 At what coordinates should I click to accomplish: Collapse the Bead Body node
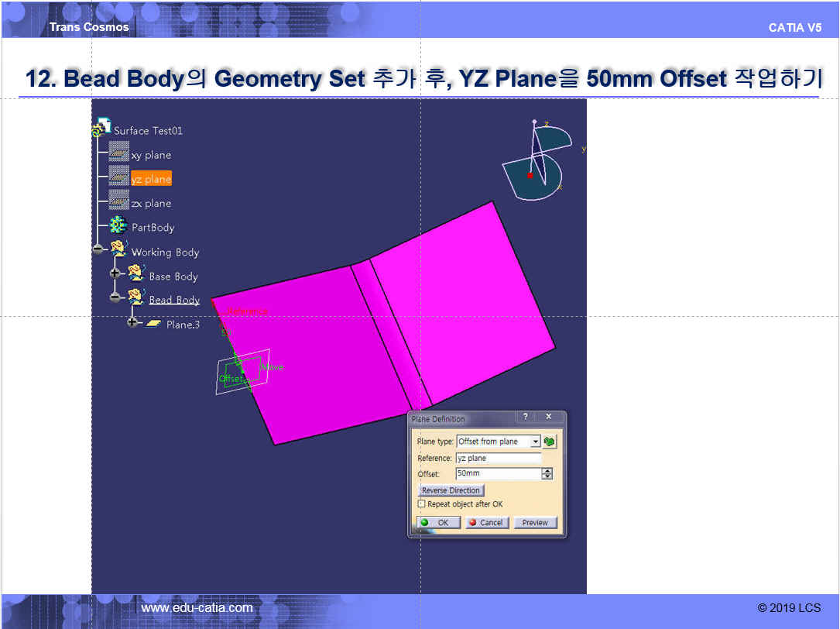tap(115, 297)
